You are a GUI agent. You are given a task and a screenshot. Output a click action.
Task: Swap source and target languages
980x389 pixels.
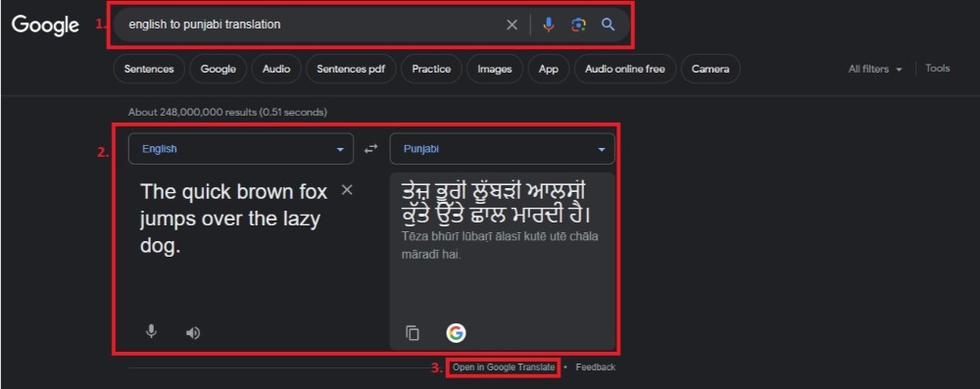(371, 149)
